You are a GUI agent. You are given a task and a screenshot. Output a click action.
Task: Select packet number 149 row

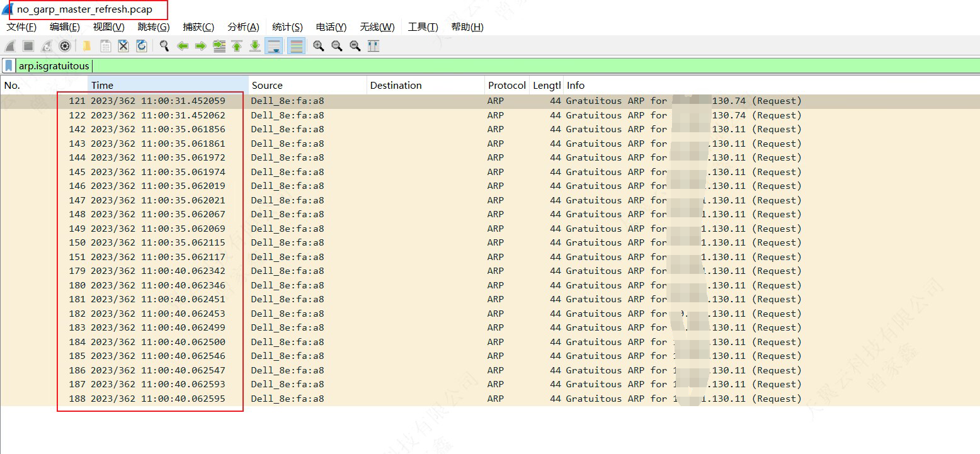tap(490, 229)
